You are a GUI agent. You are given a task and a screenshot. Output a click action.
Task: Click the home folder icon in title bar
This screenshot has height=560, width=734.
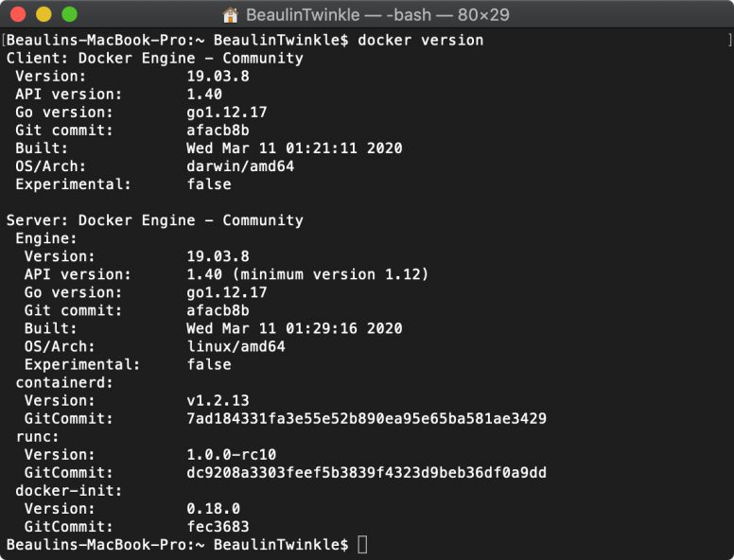pyautogui.click(x=230, y=15)
